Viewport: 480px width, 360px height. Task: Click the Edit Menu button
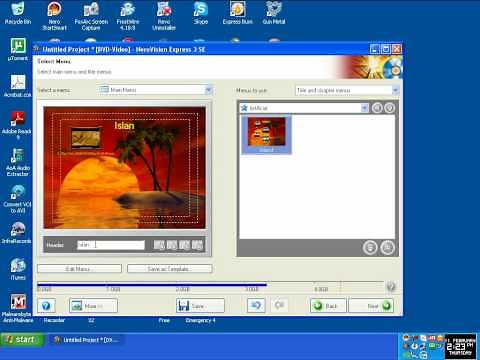pos(79,269)
